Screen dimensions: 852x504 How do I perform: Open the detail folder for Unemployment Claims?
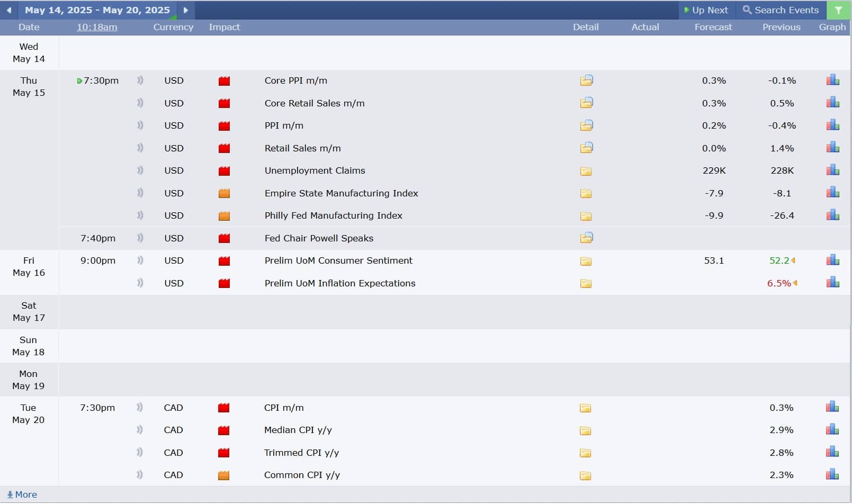586,171
